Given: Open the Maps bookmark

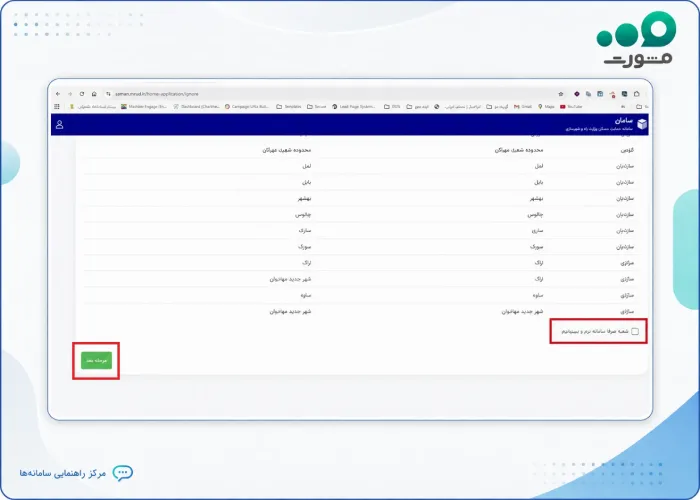Looking at the screenshot, I should (x=546, y=107).
